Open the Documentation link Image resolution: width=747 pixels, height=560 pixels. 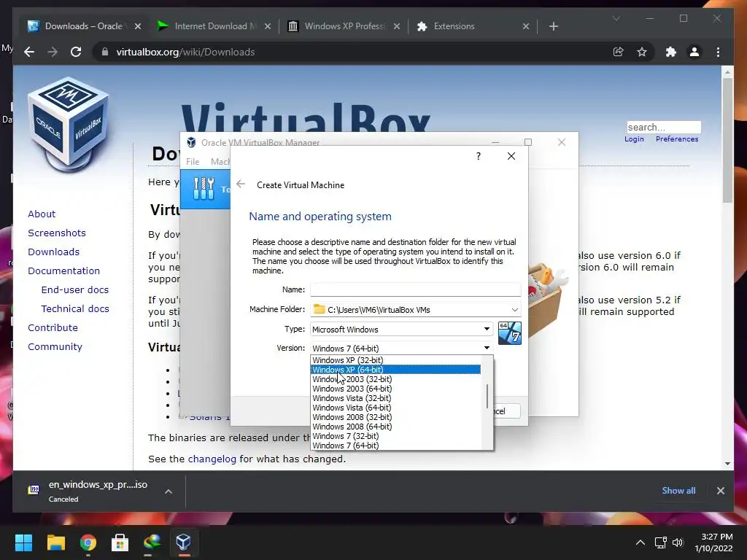pos(64,271)
